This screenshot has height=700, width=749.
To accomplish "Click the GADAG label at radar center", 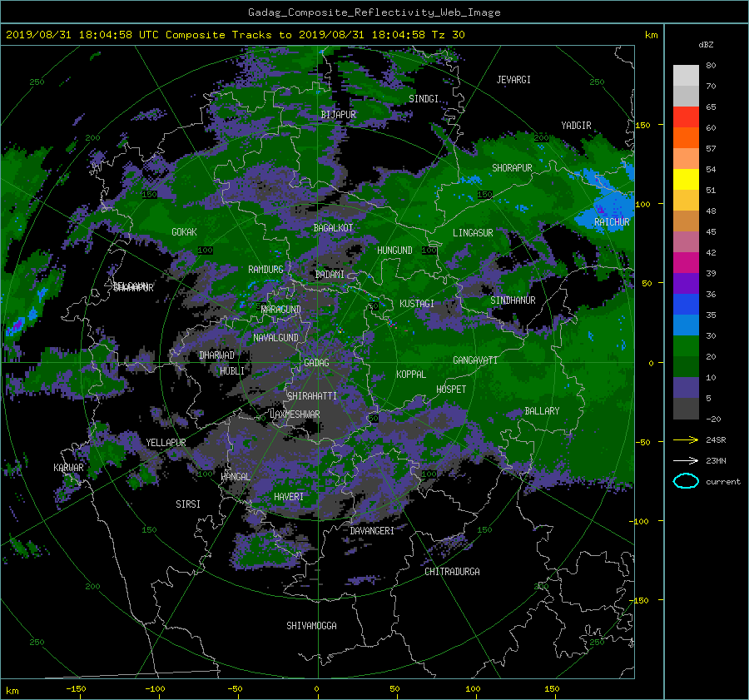I will point(316,363).
